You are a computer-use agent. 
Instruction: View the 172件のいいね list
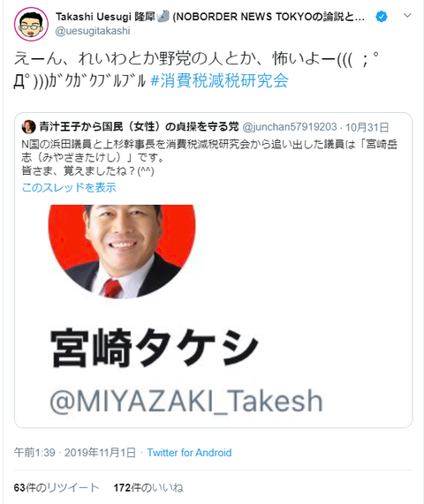[x=148, y=487]
